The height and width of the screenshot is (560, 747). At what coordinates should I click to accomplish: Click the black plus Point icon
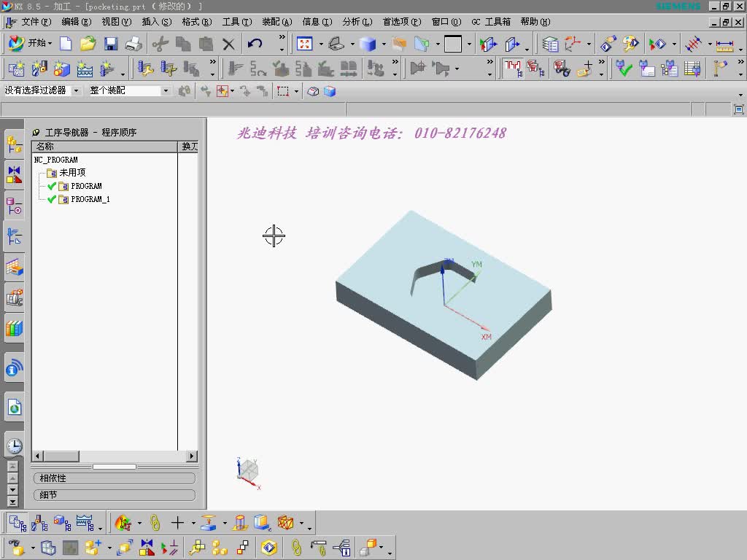tap(177, 523)
